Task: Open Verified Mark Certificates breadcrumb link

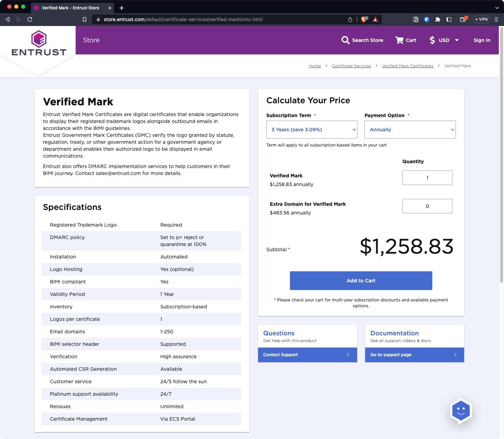Action: [408, 66]
